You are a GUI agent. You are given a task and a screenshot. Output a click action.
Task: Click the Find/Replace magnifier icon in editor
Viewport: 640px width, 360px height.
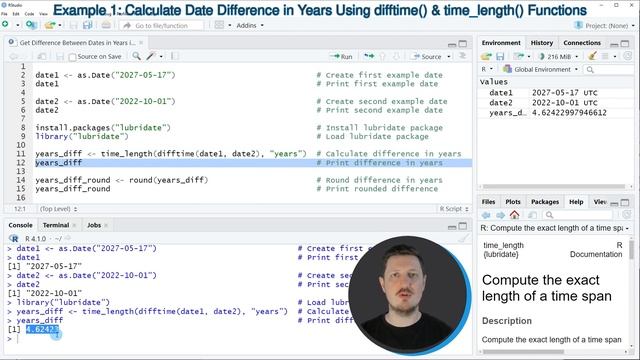coord(136,56)
